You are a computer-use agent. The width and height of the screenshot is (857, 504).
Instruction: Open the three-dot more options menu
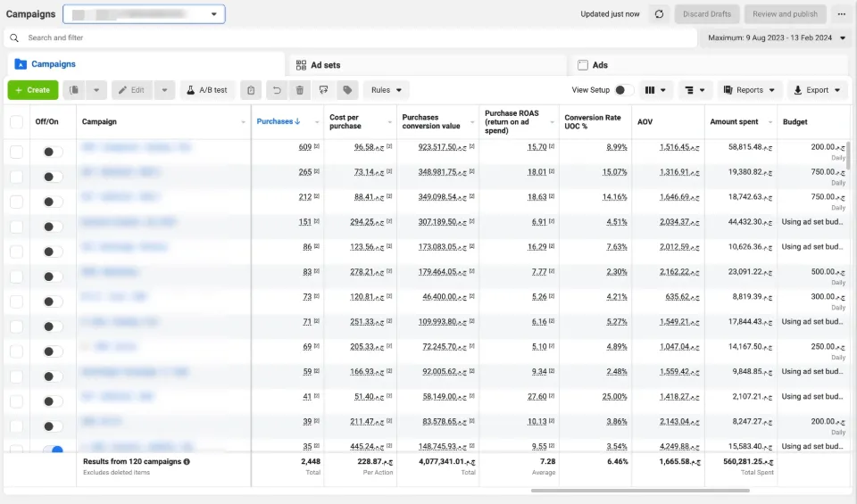[x=842, y=14]
